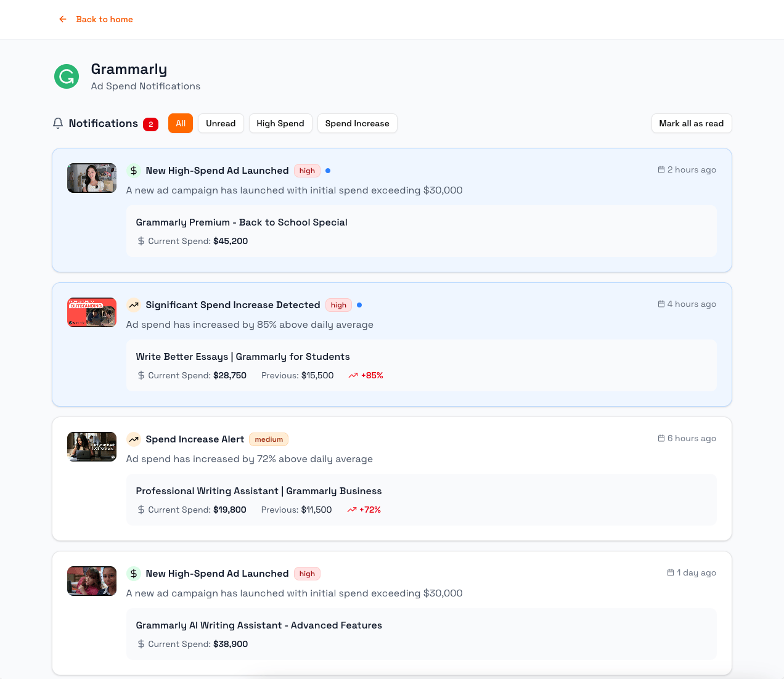Screen dimensions: 784x679
Task: Open the AI Writing Assistant ad thumbnail
Action: [92, 581]
